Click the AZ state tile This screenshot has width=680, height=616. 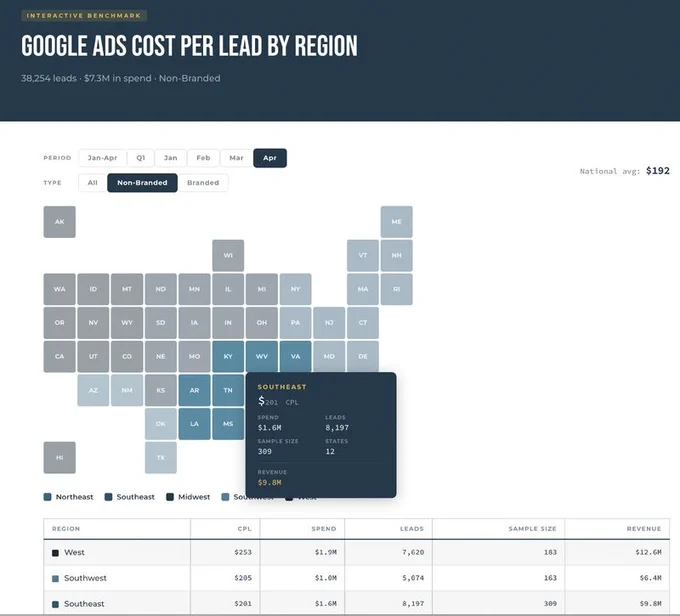click(x=93, y=390)
